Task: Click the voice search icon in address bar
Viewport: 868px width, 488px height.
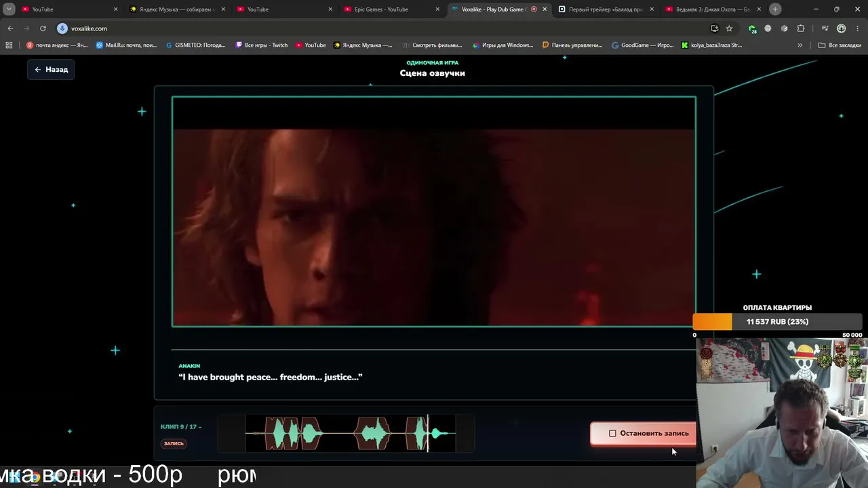Action: pos(62,28)
